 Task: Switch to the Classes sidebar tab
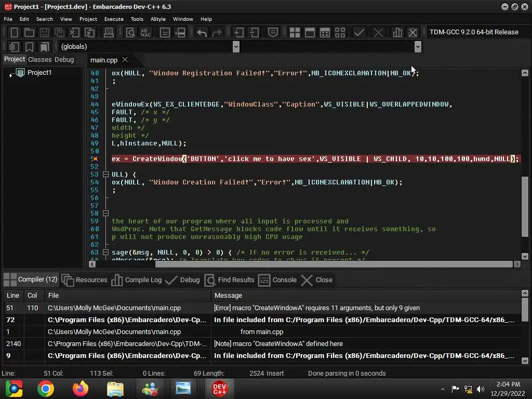click(39, 59)
